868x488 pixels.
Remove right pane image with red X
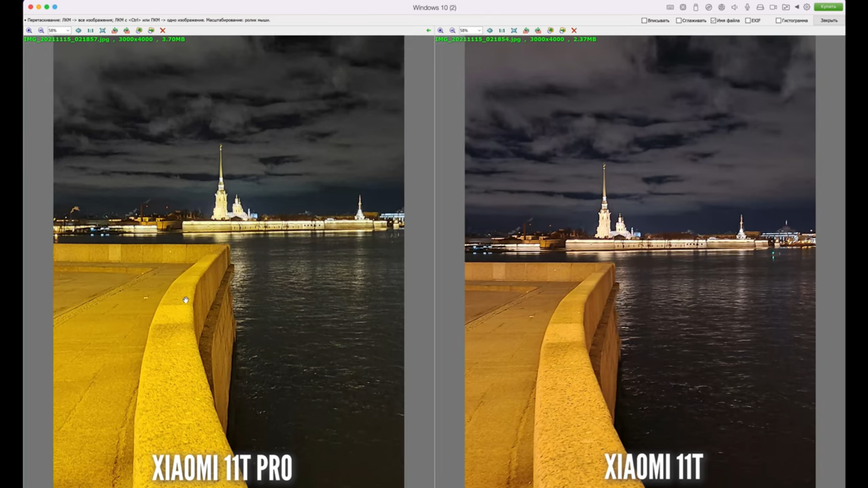[x=574, y=30]
